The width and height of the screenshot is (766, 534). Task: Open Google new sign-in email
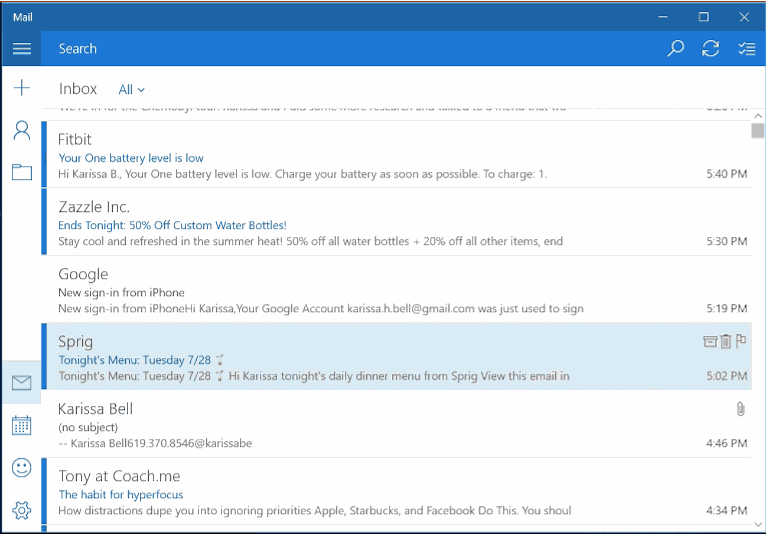pyautogui.click(x=396, y=289)
